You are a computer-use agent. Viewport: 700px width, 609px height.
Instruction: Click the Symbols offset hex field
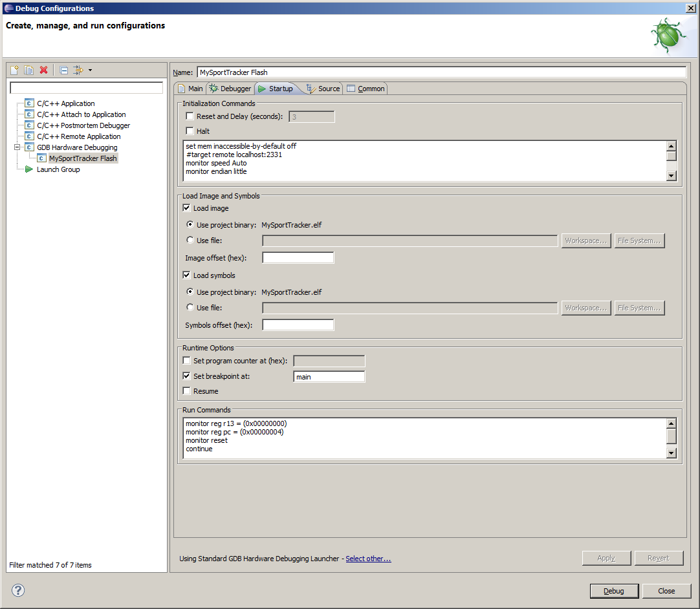click(x=298, y=325)
